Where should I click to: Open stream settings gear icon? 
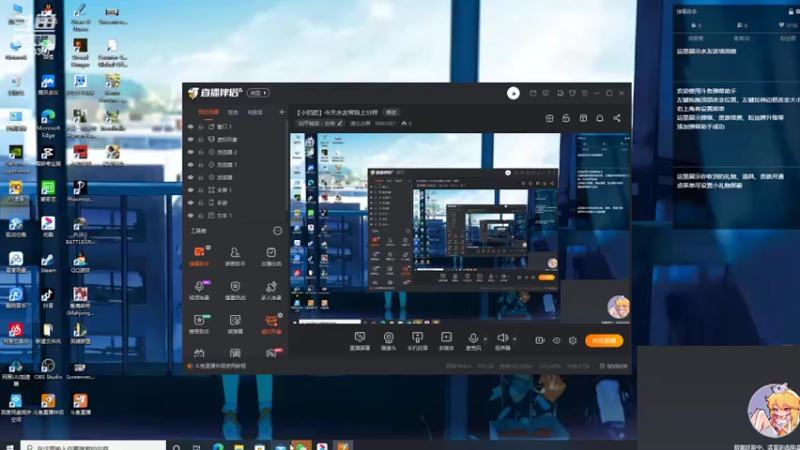[x=573, y=340]
